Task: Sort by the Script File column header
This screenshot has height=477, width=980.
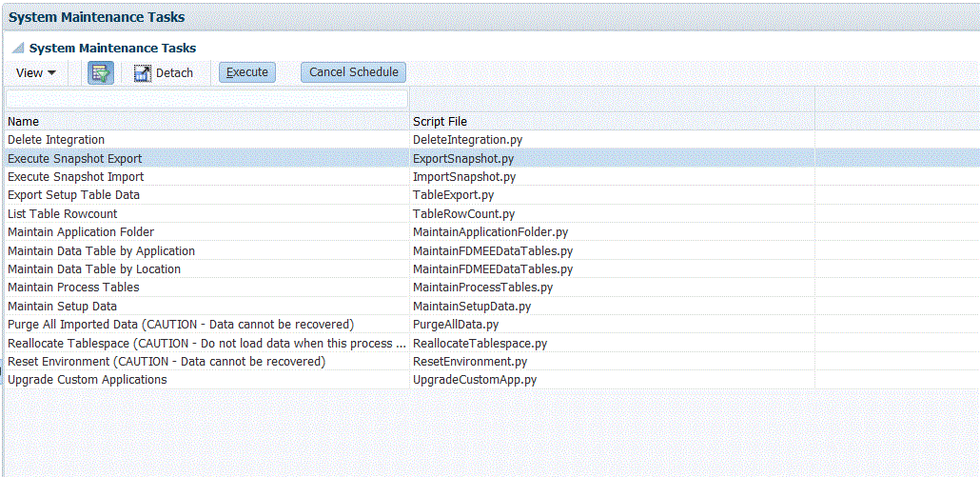Action: [x=440, y=121]
